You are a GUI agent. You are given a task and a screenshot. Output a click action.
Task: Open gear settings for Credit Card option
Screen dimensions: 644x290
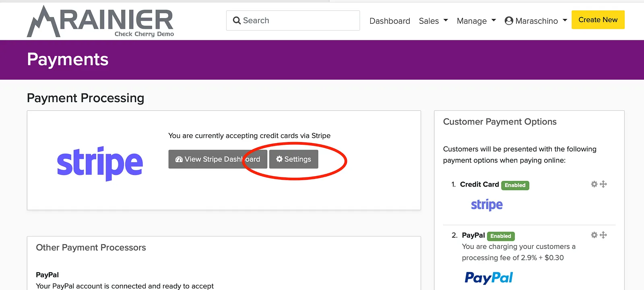[x=594, y=184]
